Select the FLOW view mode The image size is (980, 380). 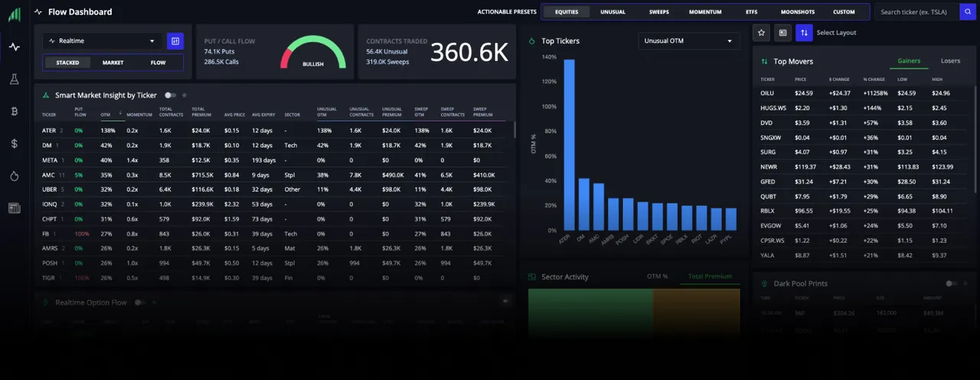pyautogui.click(x=158, y=63)
